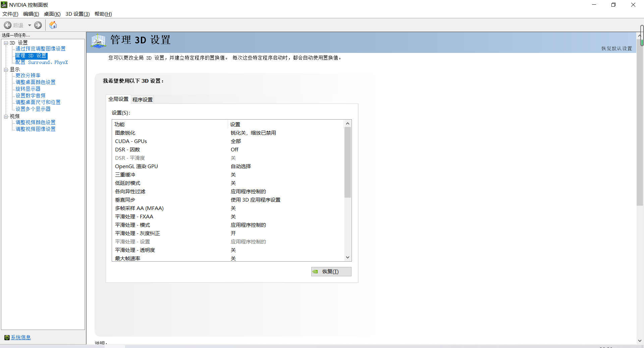Click the main page scroll-down arrow
644x348 pixels.
(640, 341)
